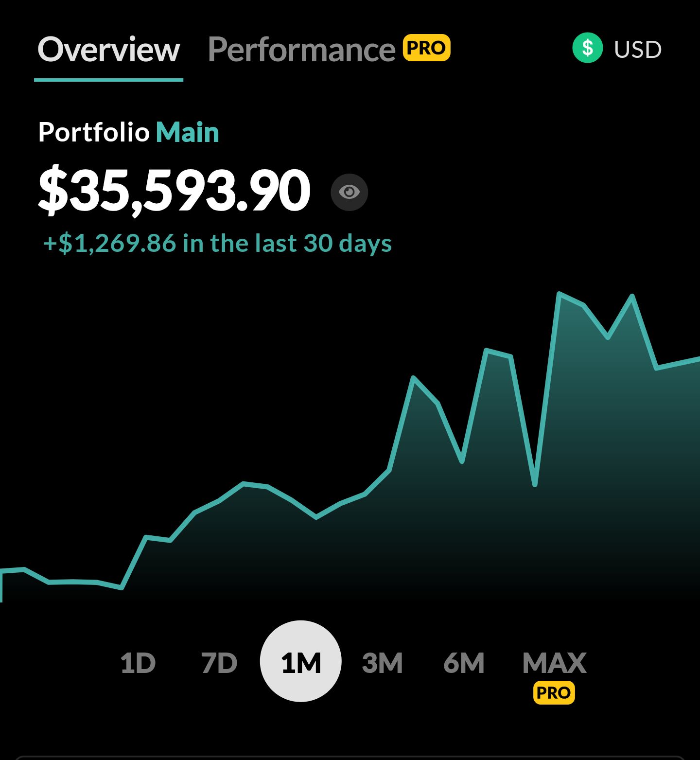Click the Portfolio label text
This screenshot has height=760, width=700.
pyautogui.click(x=94, y=132)
